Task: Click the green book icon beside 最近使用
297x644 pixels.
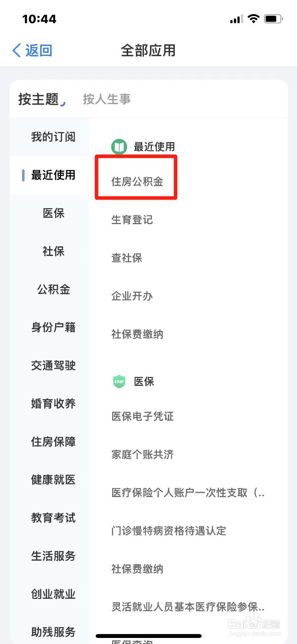Action: tap(119, 147)
